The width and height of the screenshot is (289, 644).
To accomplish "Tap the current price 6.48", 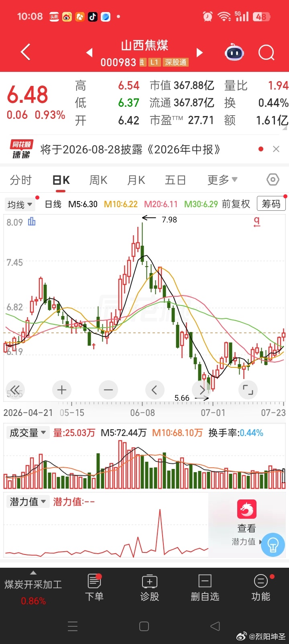I will (28, 95).
